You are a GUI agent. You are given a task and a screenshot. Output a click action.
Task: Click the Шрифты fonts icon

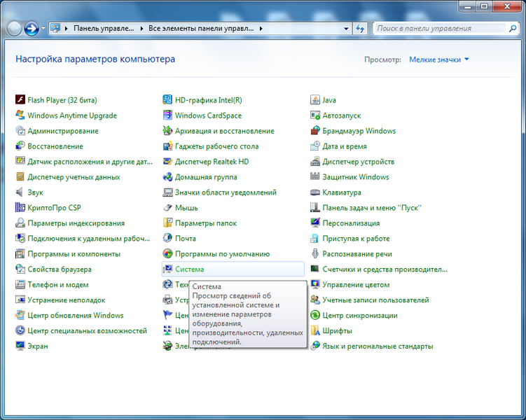pyautogui.click(x=315, y=330)
